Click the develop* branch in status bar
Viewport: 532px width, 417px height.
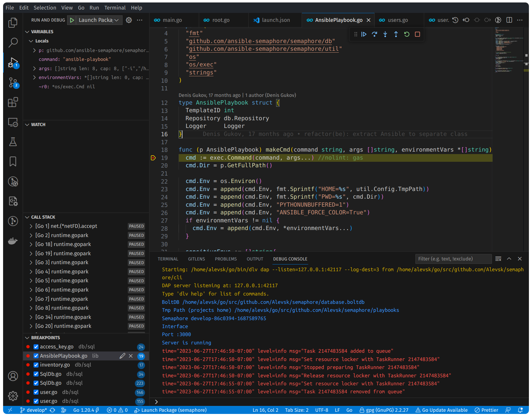tap(35, 410)
